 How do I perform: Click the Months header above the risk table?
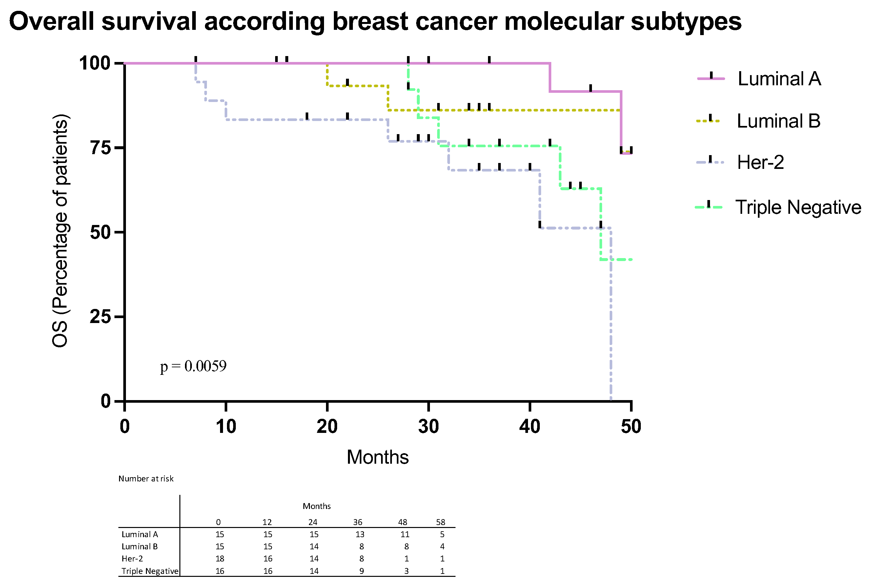(316, 506)
